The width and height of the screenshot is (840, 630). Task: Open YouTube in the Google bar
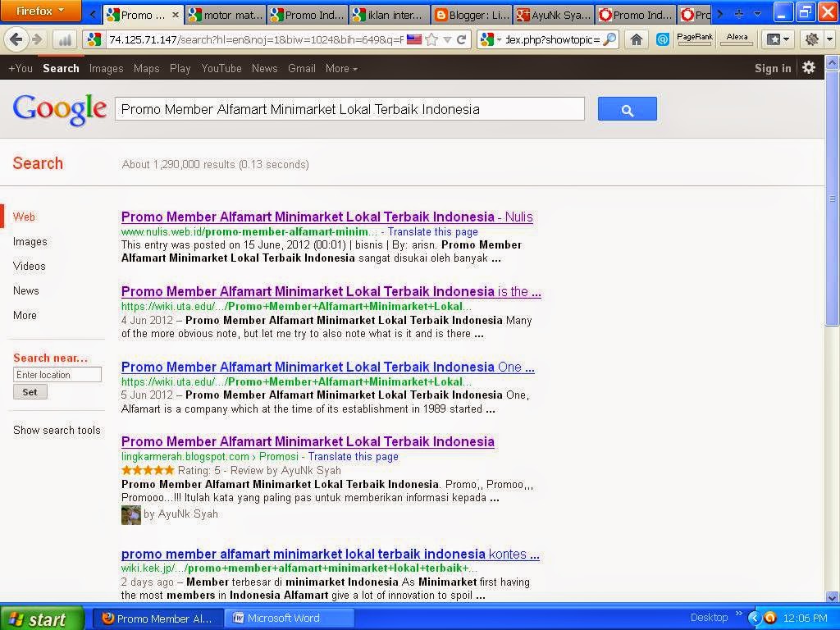[x=221, y=68]
